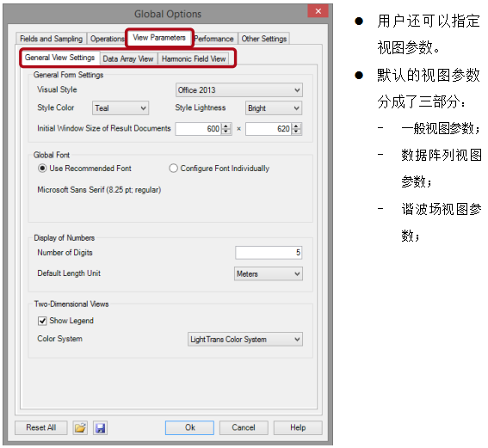This screenshot has height=448, width=488.
Task: Expand Default Length Unit Meters dropdown
Action: coord(268,274)
